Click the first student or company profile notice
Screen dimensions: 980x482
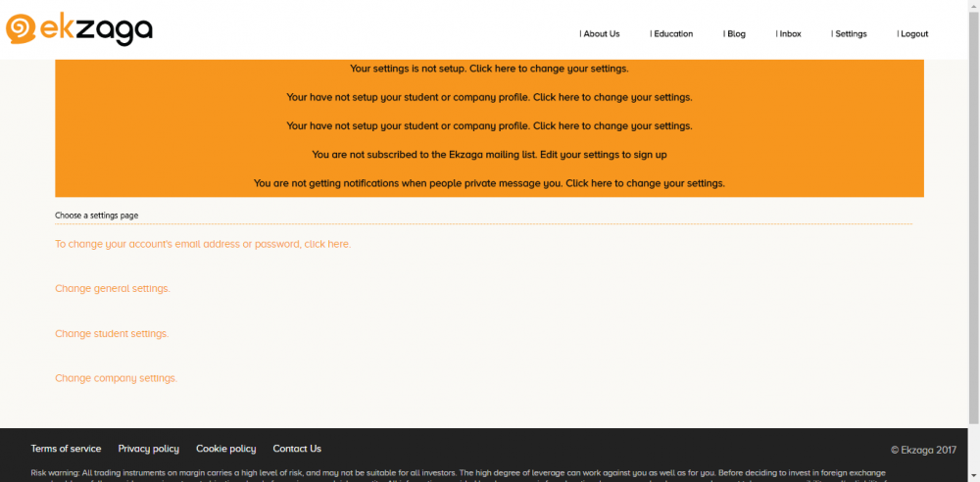[x=489, y=98]
